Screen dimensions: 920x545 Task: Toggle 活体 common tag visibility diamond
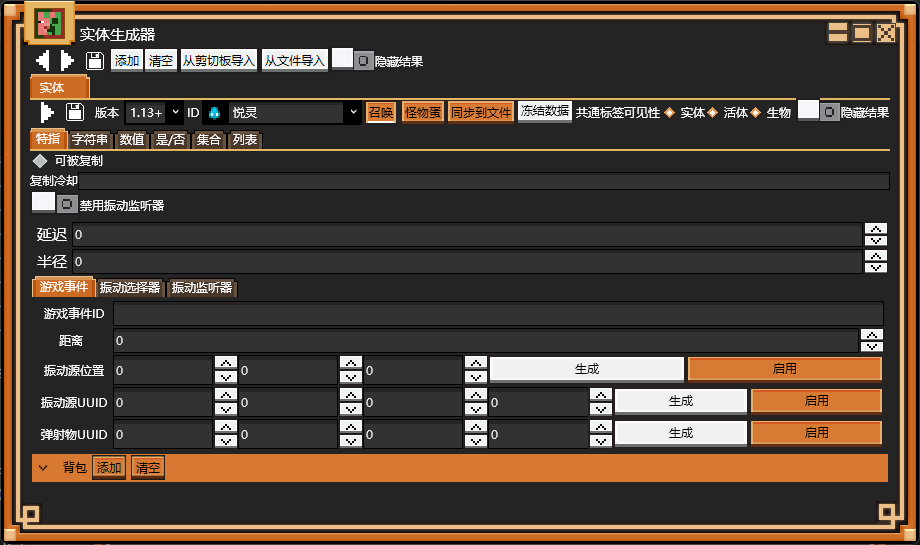(712, 113)
